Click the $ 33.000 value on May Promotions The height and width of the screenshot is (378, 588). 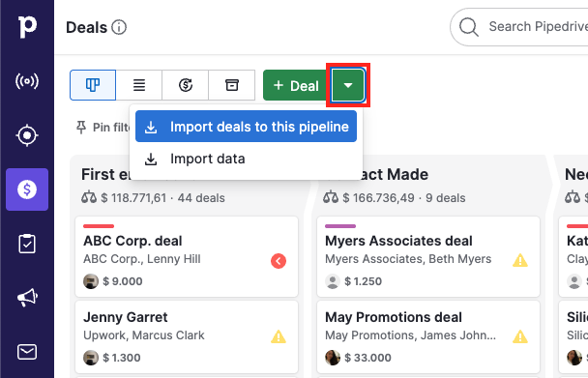click(x=367, y=358)
